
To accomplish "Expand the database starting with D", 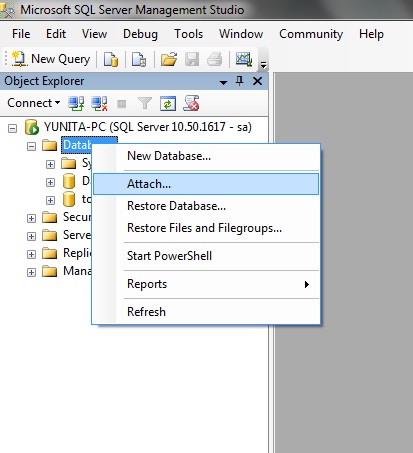I will pyautogui.click(x=50, y=182).
